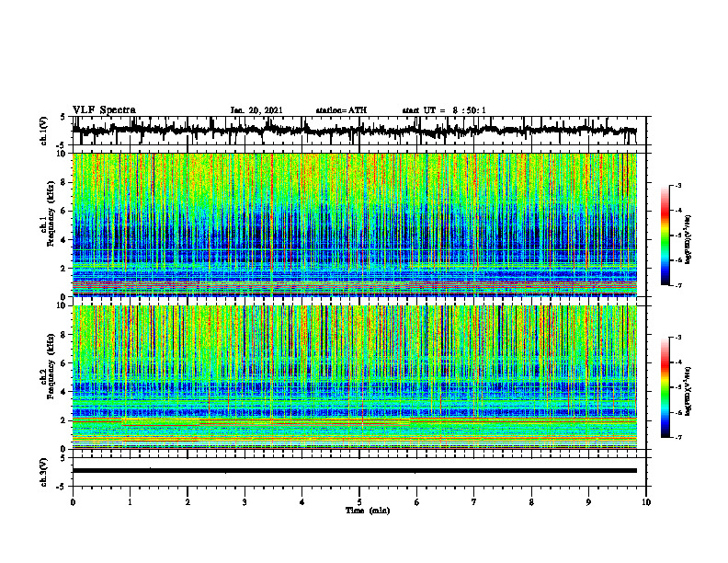Click the ch.1 voltage waveform trace

click(354, 131)
